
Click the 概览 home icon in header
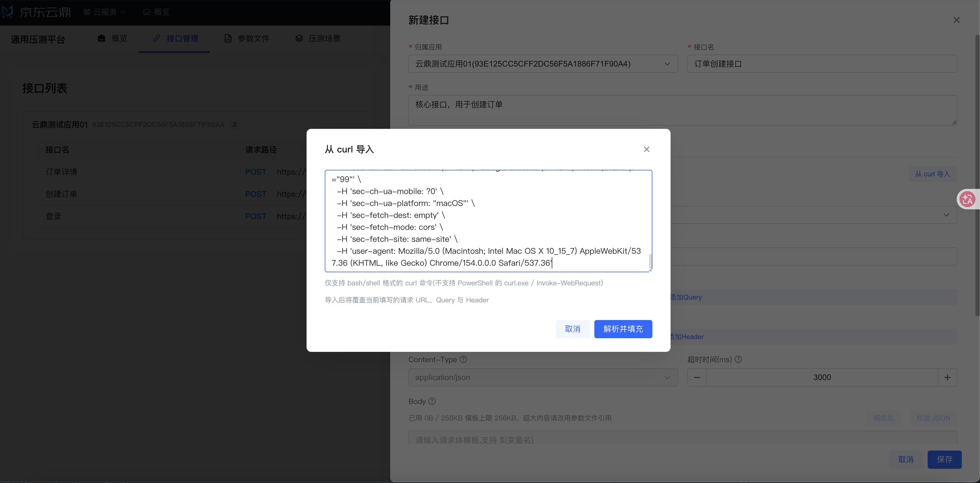[146, 12]
